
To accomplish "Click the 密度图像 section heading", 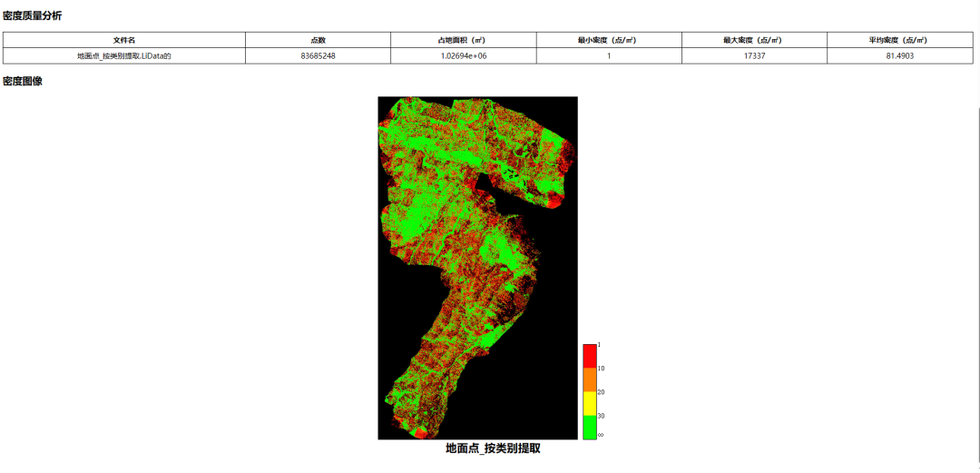I will point(23,82).
